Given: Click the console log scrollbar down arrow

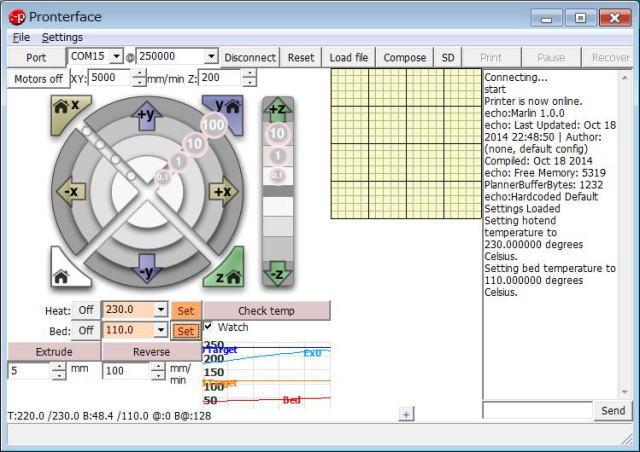Looking at the screenshot, I should (x=624, y=392).
